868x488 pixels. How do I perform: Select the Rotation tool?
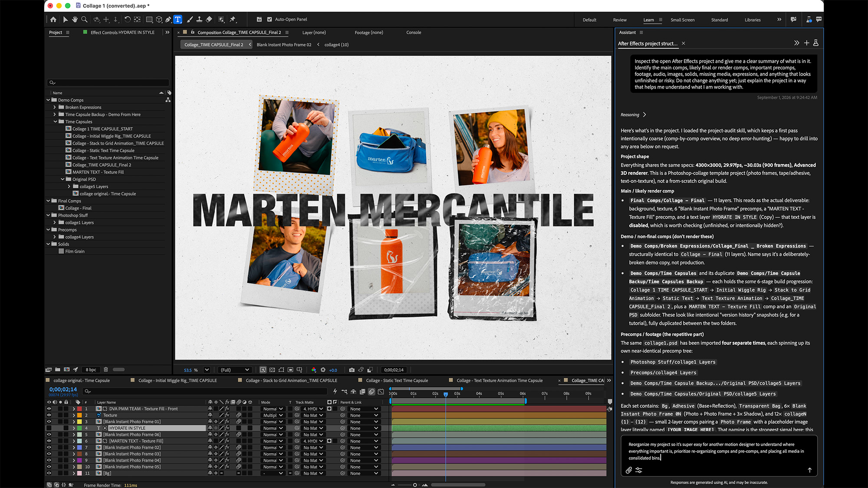coord(127,20)
